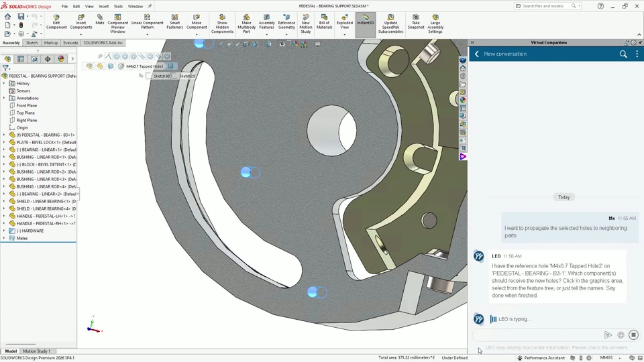The width and height of the screenshot is (644, 362).
Task: Click the Save icon
Action: pyautogui.click(x=21, y=16)
